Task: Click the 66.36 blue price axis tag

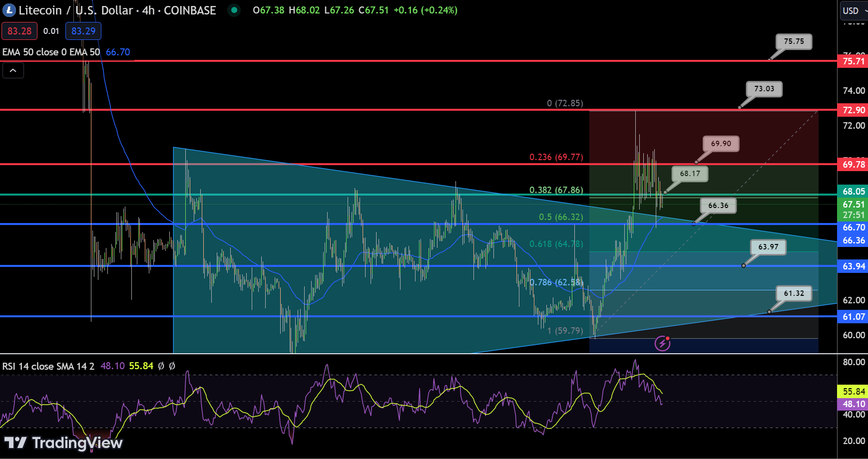Action: pos(853,240)
